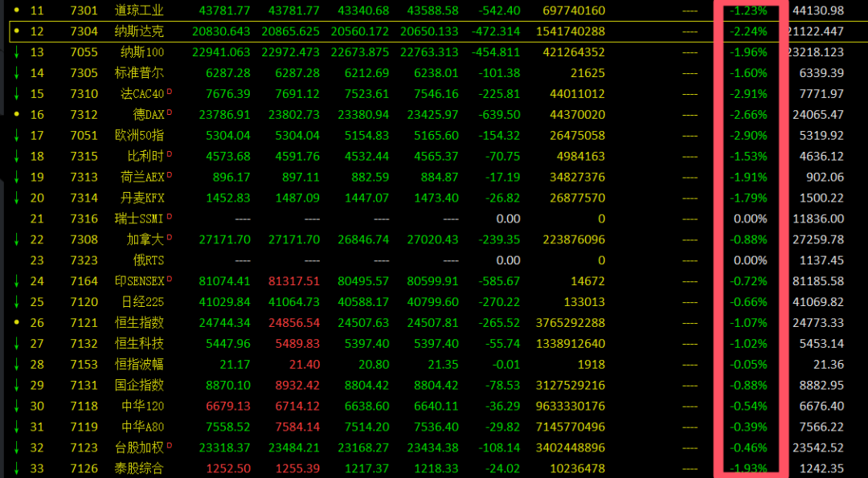Click code 7316 for 瑞士SSMI
The width and height of the screenshot is (868, 478).
84,219
